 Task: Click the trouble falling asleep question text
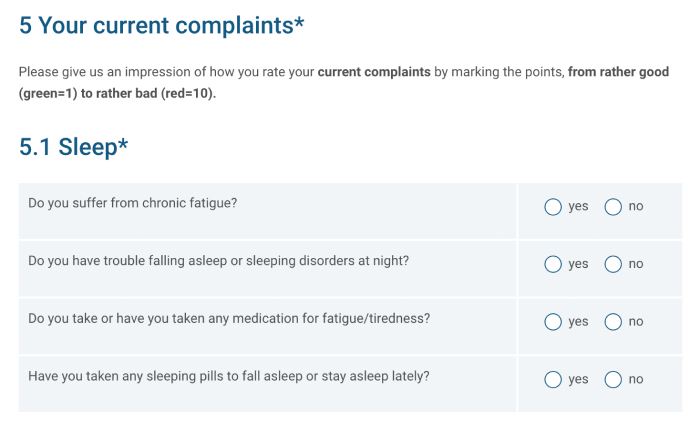coord(218,261)
